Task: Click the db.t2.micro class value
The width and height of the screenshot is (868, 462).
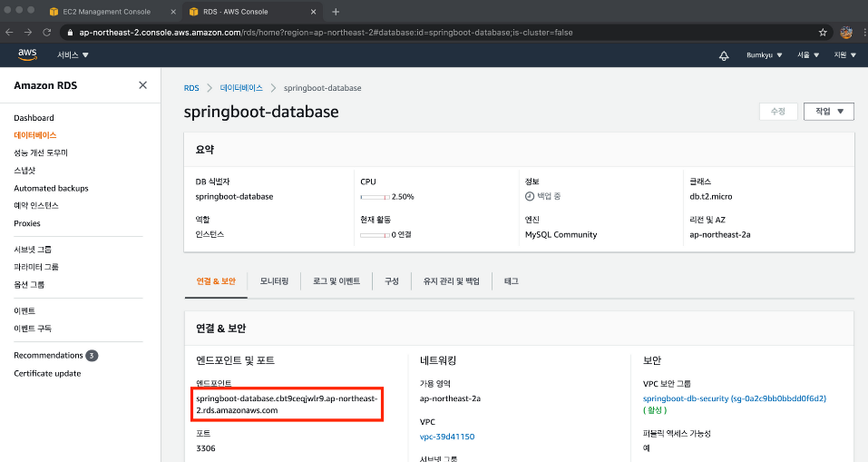Action: pyautogui.click(x=711, y=197)
